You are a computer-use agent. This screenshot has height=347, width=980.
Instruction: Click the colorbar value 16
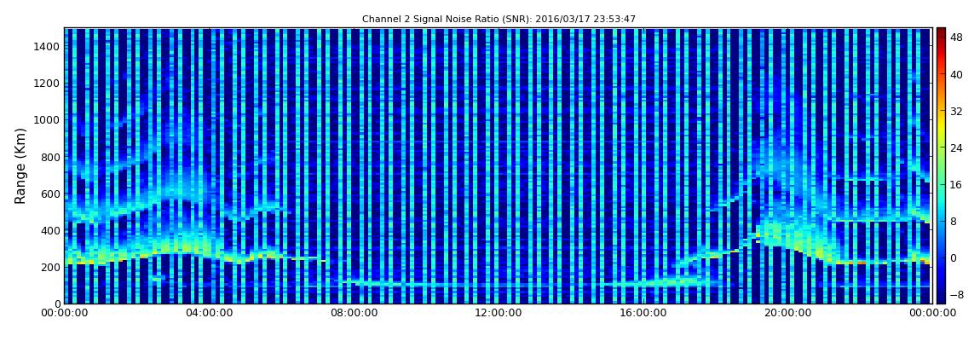(957, 184)
